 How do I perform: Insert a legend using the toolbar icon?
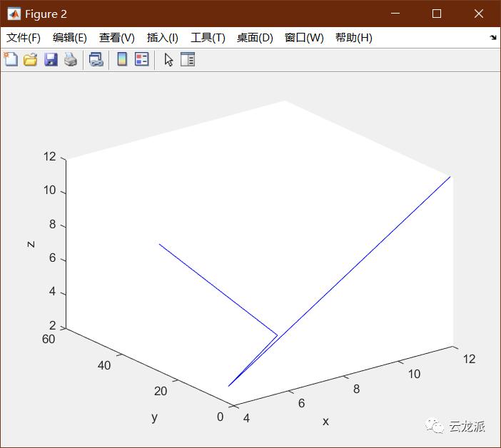point(142,59)
